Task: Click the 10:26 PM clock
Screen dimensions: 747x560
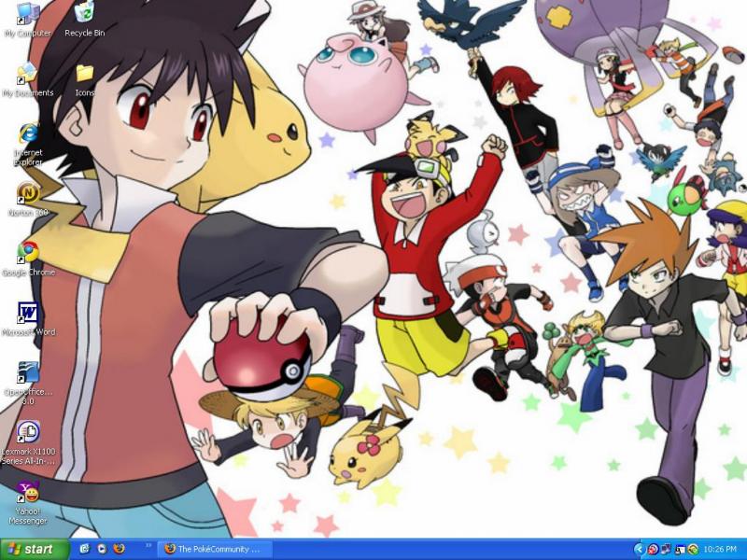Action: 720,550
